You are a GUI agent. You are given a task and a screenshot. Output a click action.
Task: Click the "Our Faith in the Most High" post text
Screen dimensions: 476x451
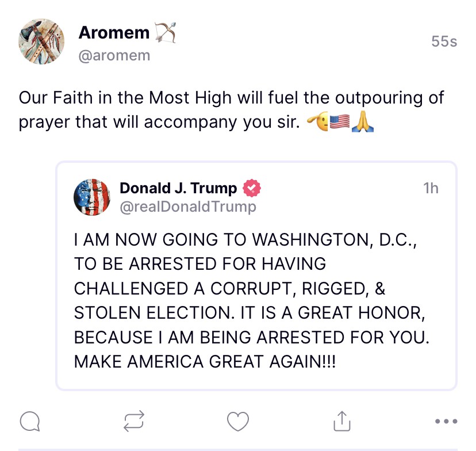[x=231, y=109]
